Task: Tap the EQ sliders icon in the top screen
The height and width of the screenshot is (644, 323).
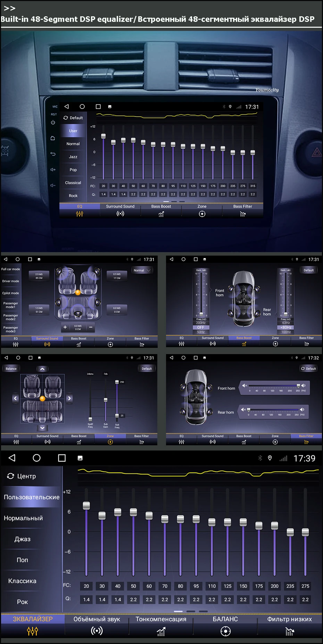Action: point(80,214)
